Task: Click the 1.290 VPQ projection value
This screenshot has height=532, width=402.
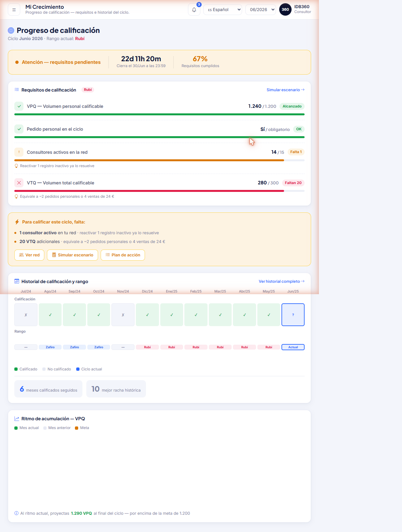Action: 81,513
